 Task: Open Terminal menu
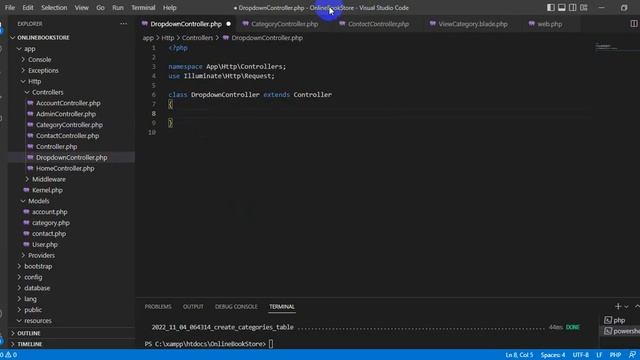(143, 7)
